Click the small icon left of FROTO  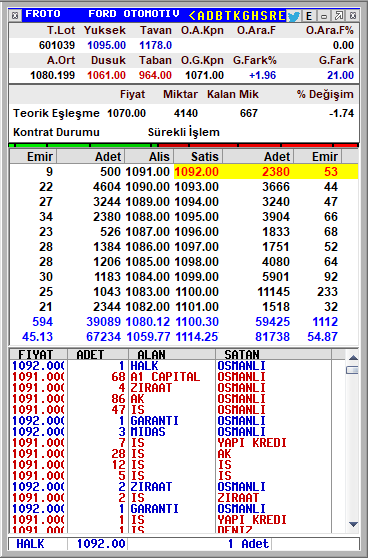[15, 16]
